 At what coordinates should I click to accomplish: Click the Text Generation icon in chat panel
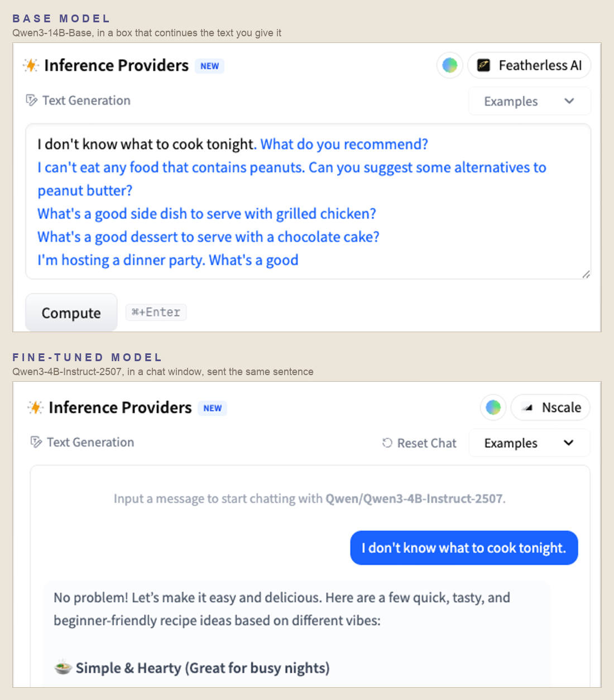tap(36, 442)
